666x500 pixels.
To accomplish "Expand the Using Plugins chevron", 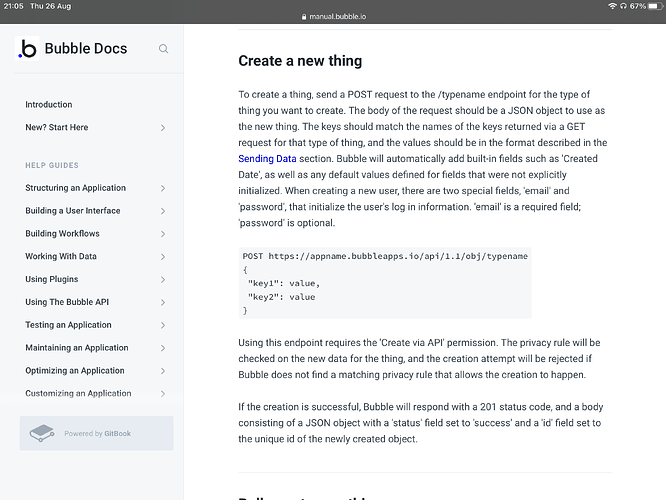I will tap(163, 280).
